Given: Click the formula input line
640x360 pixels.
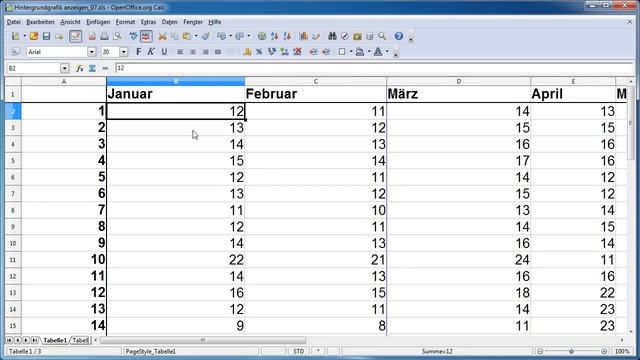Looking at the screenshot, I should point(374,68).
